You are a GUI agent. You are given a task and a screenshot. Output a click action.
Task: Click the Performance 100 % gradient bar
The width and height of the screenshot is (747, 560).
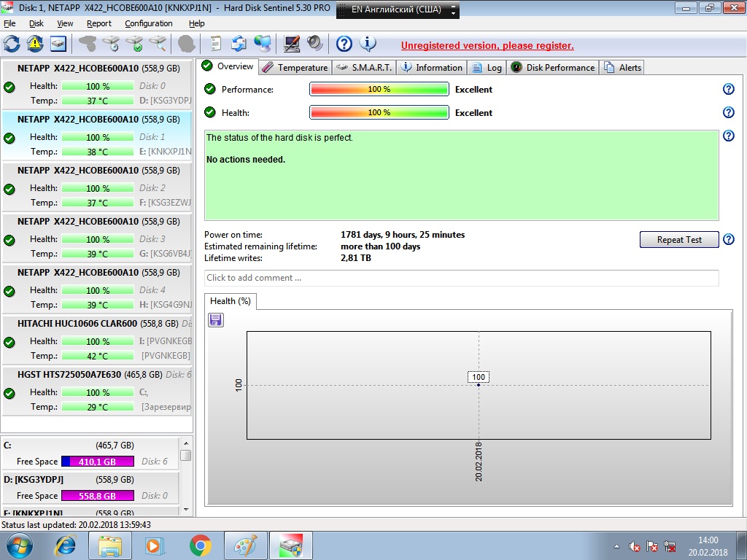[x=379, y=89]
